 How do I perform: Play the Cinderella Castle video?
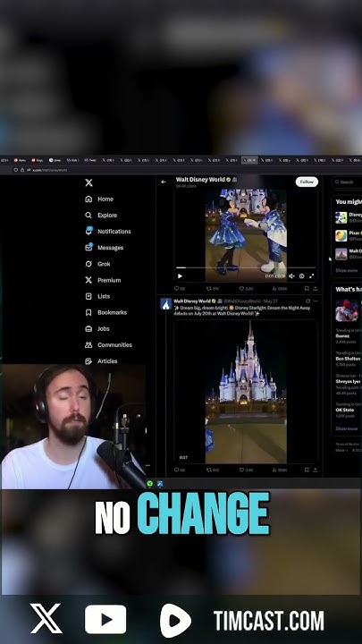pyautogui.click(x=246, y=393)
